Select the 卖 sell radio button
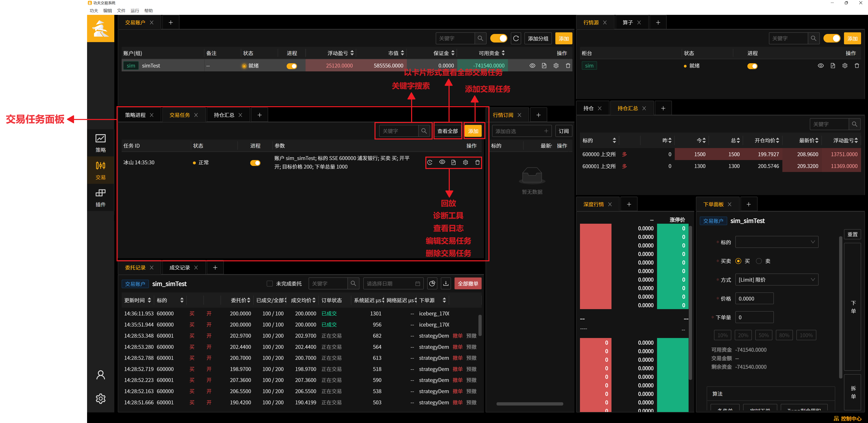The image size is (868, 423). (759, 261)
